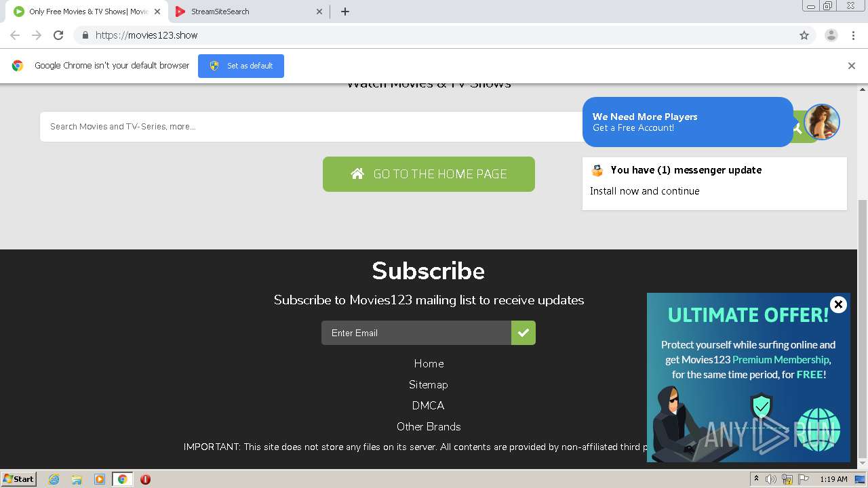Click the Show desktop tray button

pos(861,479)
